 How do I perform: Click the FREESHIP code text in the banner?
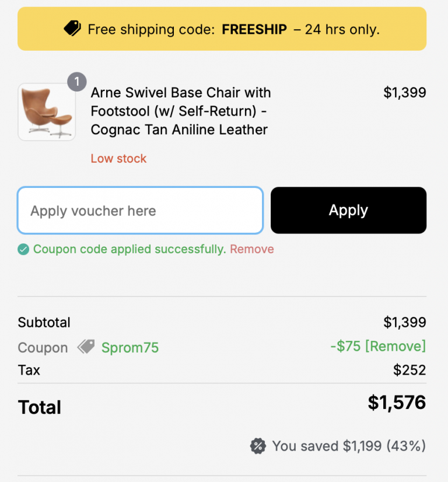(254, 29)
